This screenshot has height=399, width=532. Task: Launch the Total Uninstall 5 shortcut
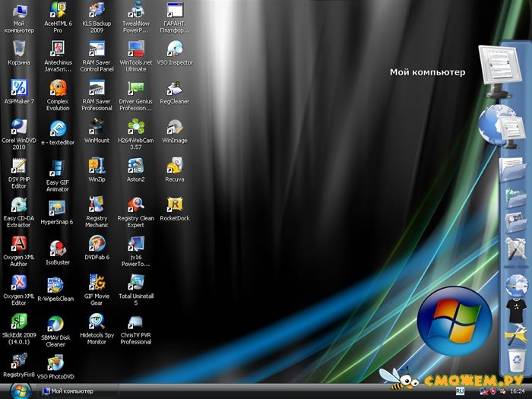[135, 283]
